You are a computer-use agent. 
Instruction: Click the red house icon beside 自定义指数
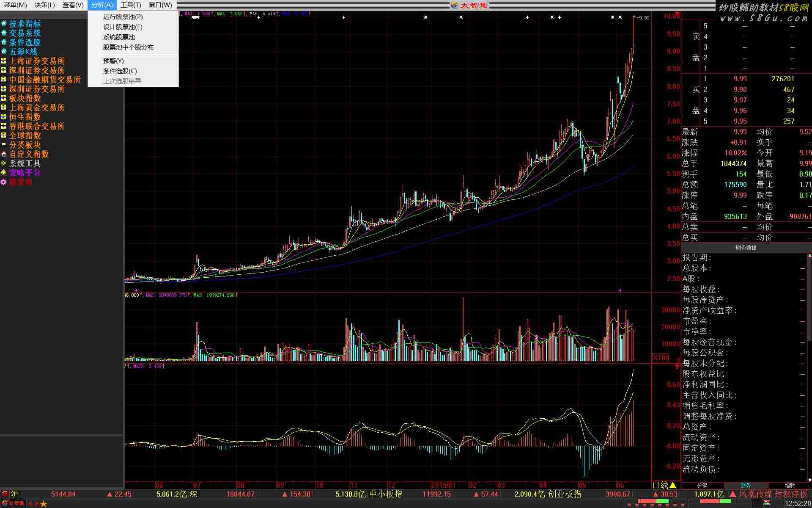click(x=4, y=154)
